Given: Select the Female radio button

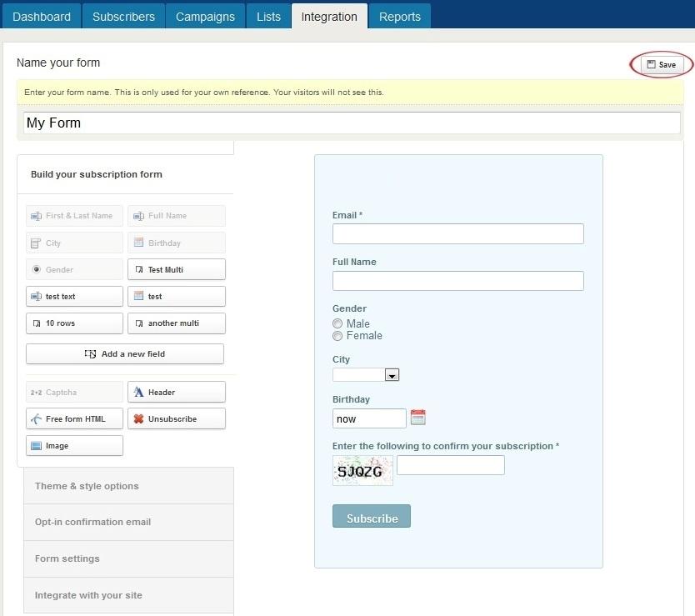Looking at the screenshot, I should click(337, 336).
